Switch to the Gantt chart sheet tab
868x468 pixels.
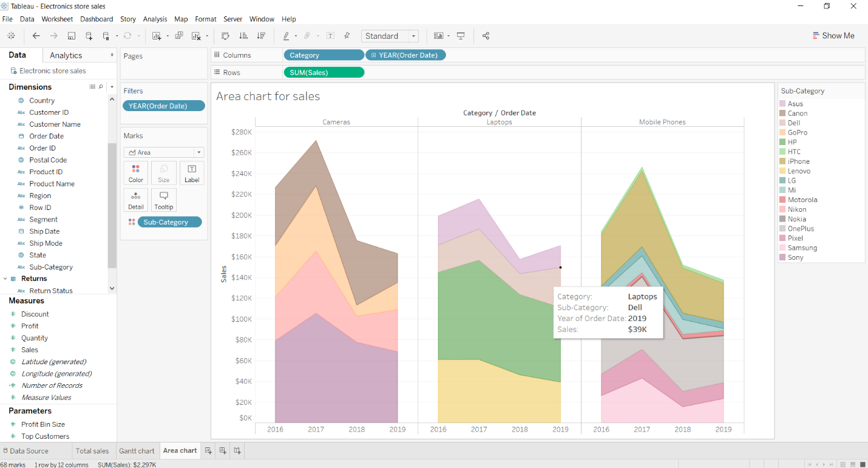click(x=137, y=451)
